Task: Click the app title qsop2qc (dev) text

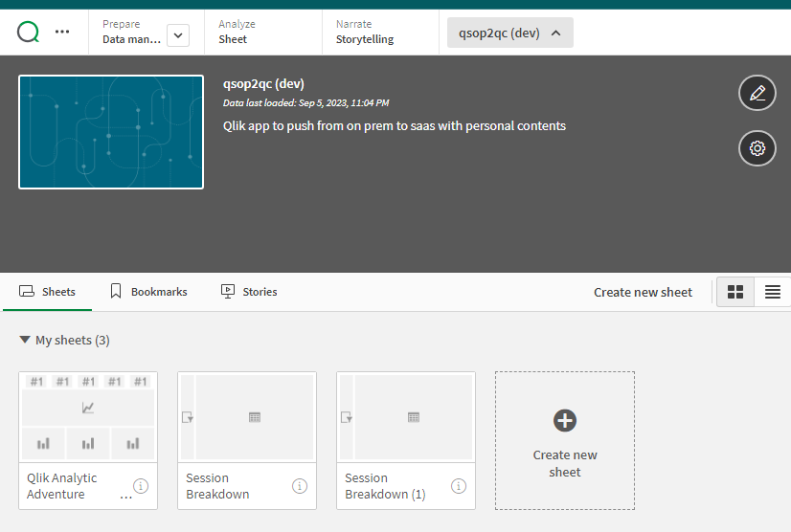Action: click(264, 83)
